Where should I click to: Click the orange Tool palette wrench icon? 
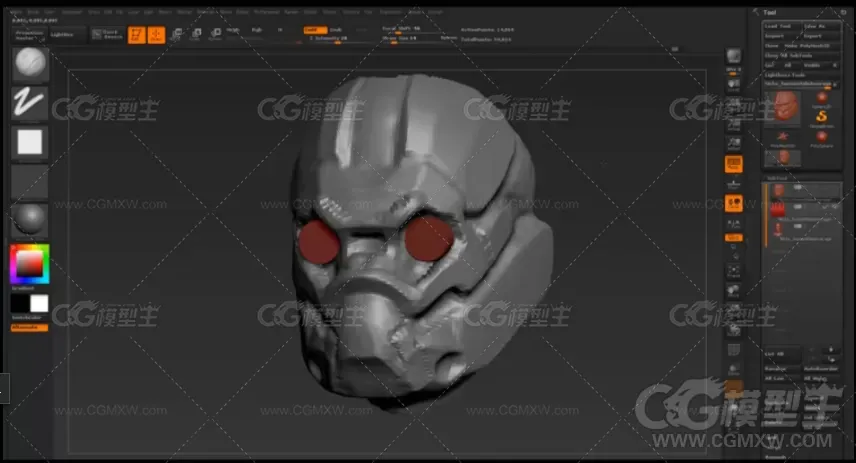coord(756,12)
